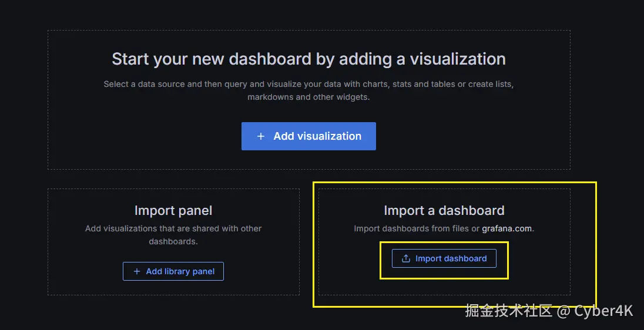Open the Add library panel button
The image size is (644, 330).
pyautogui.click(x=173, y=271)
